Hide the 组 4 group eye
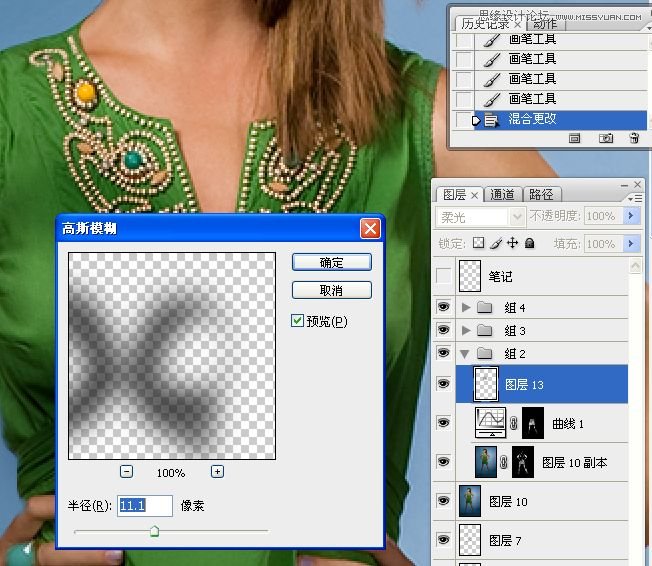Viewport: 652px width, 566px height. (443, 307)
